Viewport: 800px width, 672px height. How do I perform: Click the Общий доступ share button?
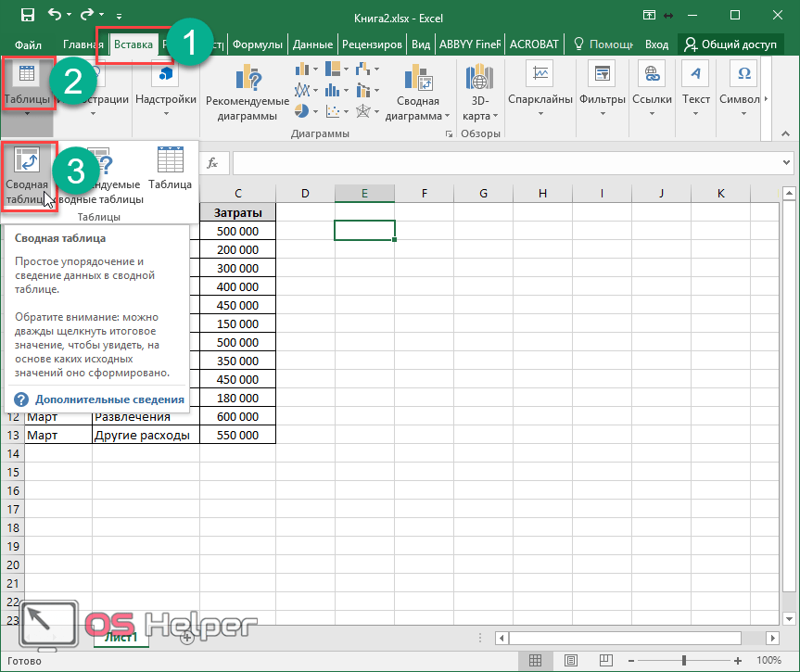tap(730, 44)
